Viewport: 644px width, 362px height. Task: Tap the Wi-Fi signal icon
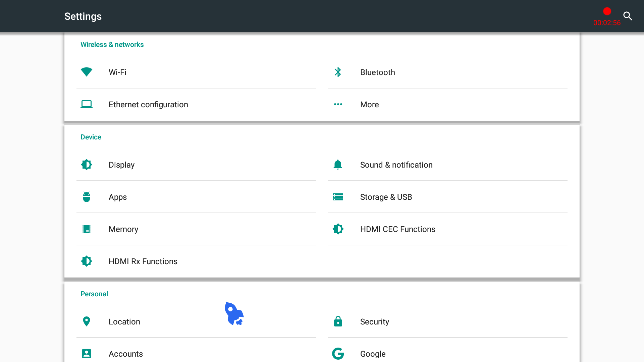[x=87, y=72]
